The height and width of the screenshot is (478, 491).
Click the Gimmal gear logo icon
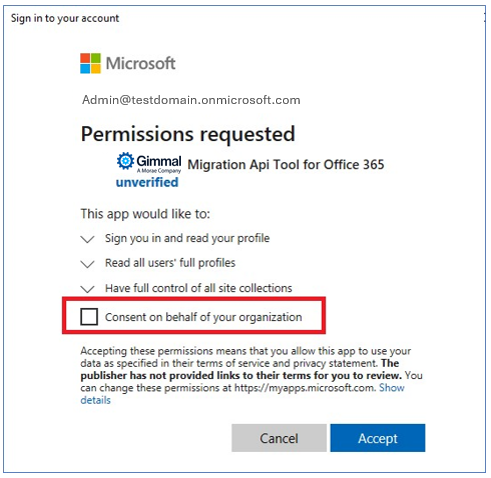pos(125,161)
